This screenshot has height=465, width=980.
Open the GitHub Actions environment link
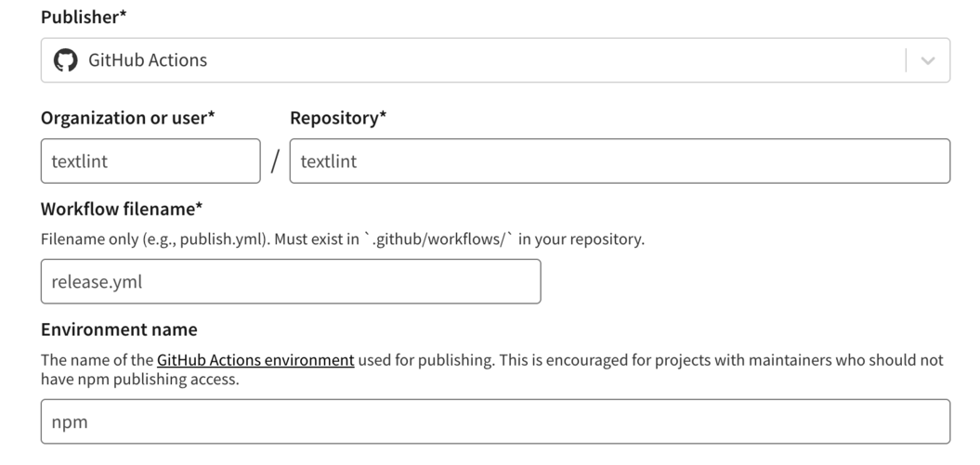point(255,360)
